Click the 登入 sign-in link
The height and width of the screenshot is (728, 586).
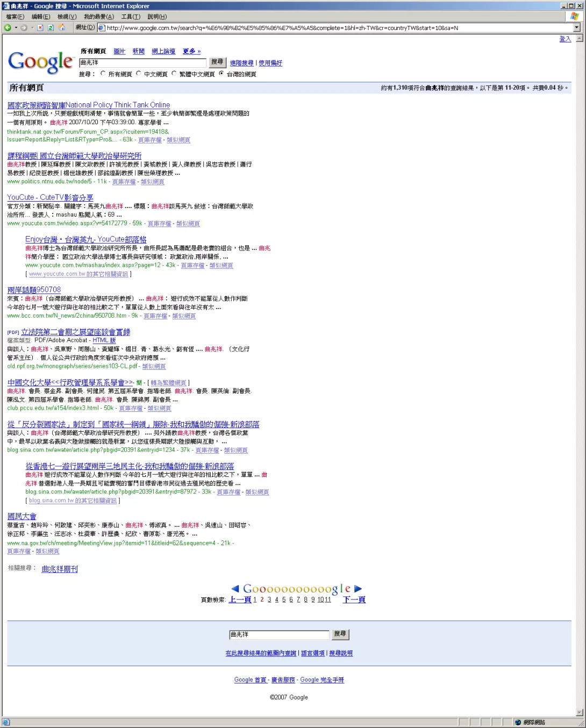pos(565,39)
